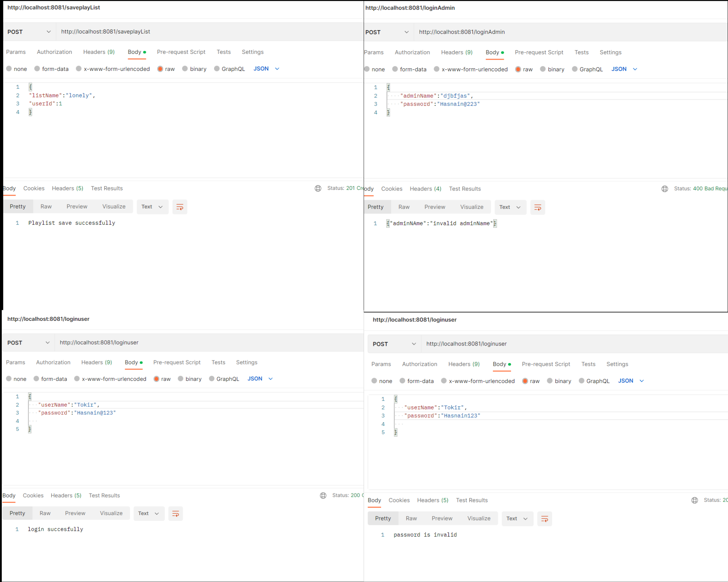Click wrap-lines icon in savePlayList response
The width and height of the screenshot is (728, 582).
(180, 207)
